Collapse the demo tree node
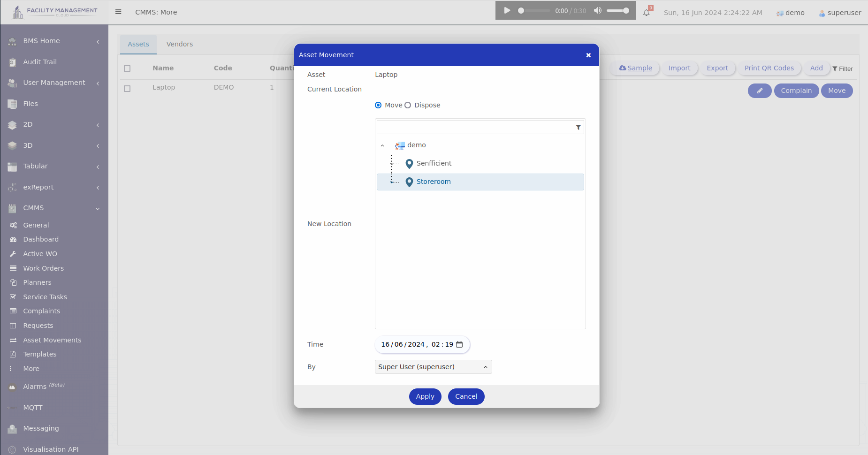The width and height of the screenshot is (868, 455). pyautogui.click(x=382, y=145)
